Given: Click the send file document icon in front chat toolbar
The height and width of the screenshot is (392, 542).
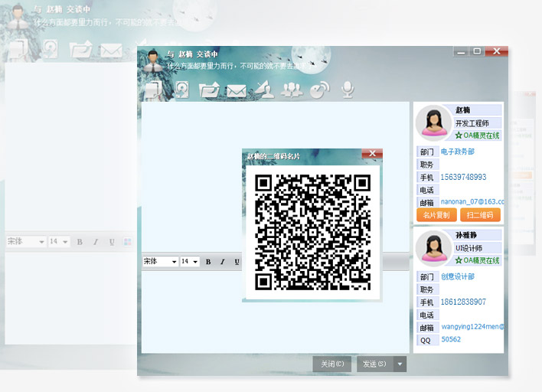Looking at the screenshot, I should (154, 90).
